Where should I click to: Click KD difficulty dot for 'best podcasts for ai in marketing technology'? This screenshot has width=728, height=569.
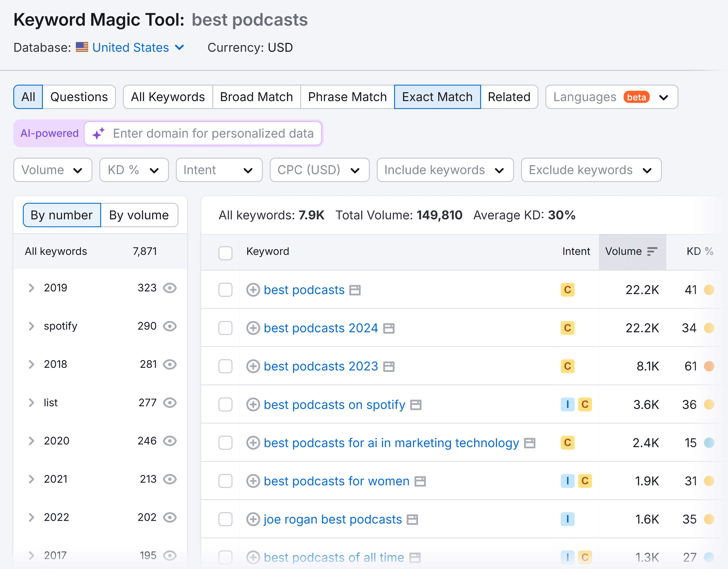pyautogui.click(x=709, y=443)
